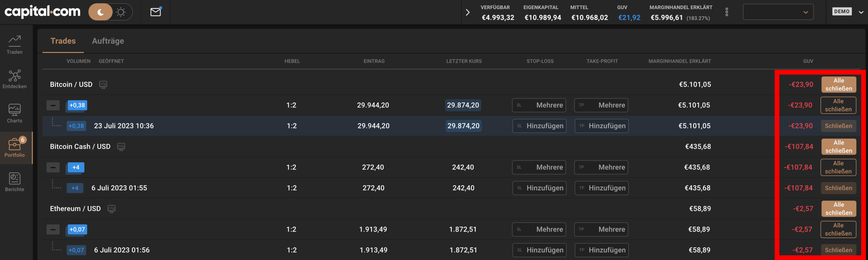Collapse the Ethereum / USD position group

click(53, 229)
